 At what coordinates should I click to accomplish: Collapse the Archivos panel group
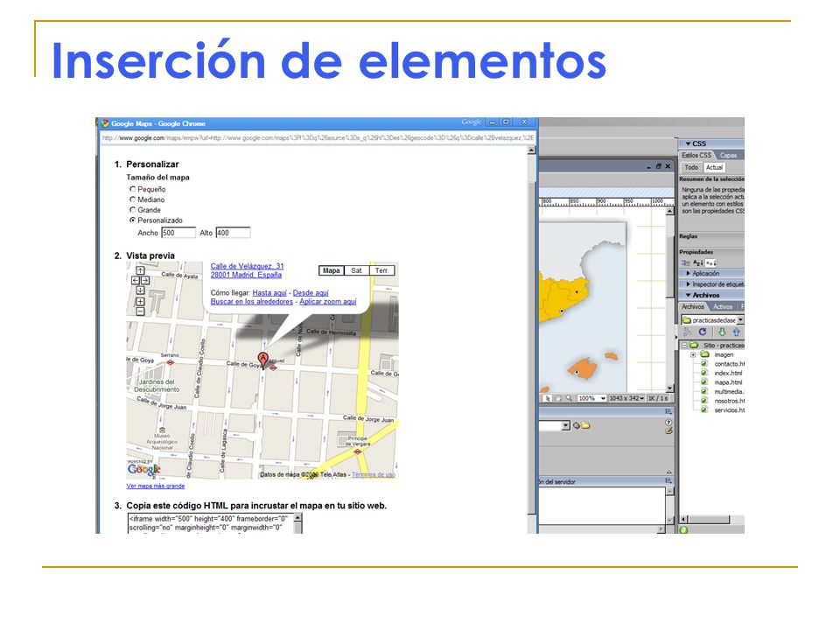[x=688, y=295]
